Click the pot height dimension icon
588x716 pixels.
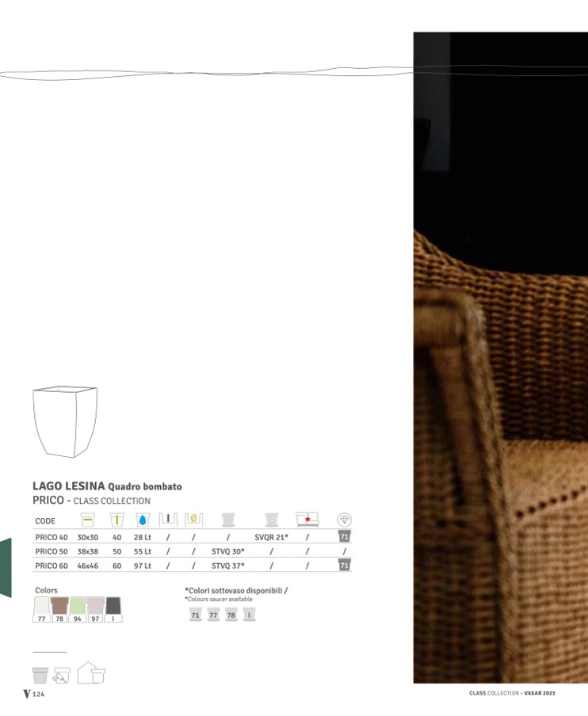(116, 520)
